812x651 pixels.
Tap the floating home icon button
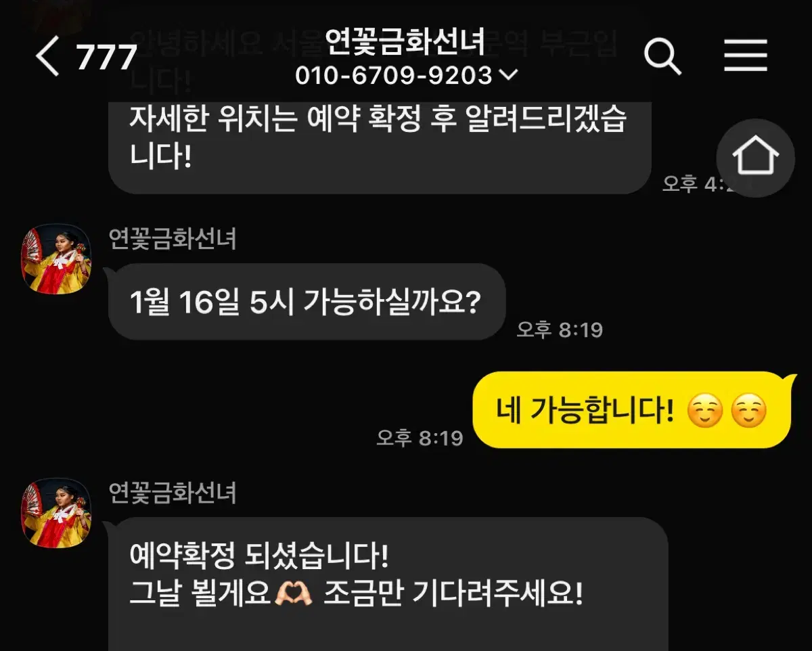[756, 158]
